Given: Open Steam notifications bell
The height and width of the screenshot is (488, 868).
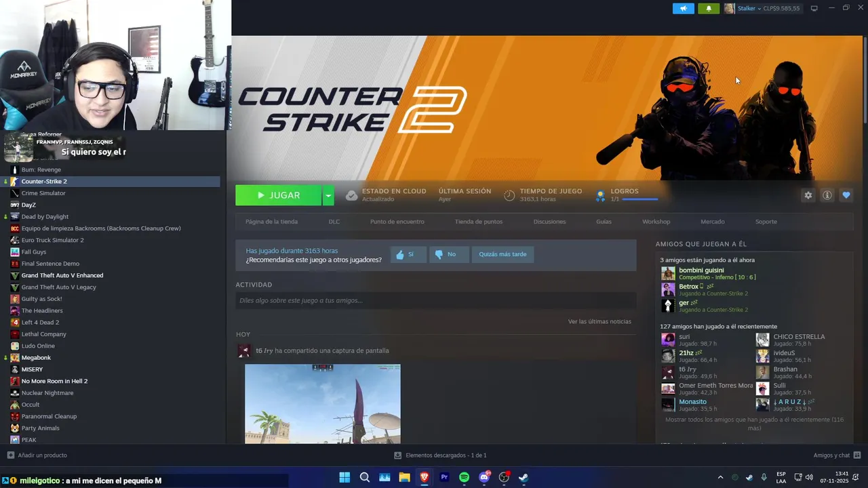Looking at the screenshot, I should [x=709, y=8].
